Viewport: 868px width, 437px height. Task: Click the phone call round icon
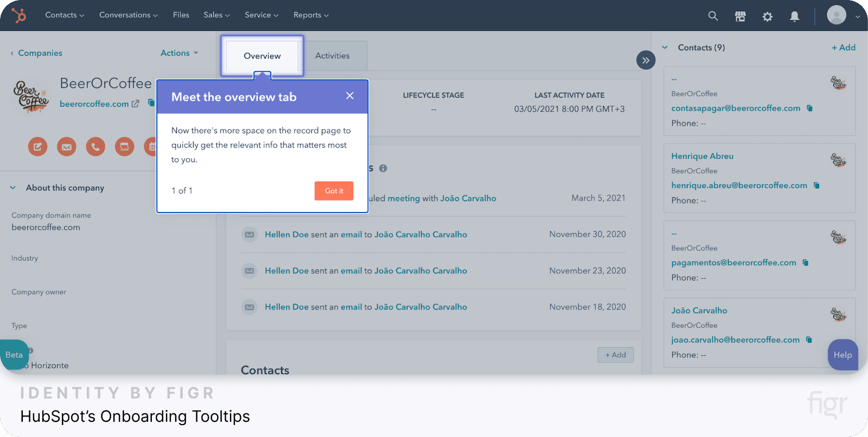pos(95,146)
